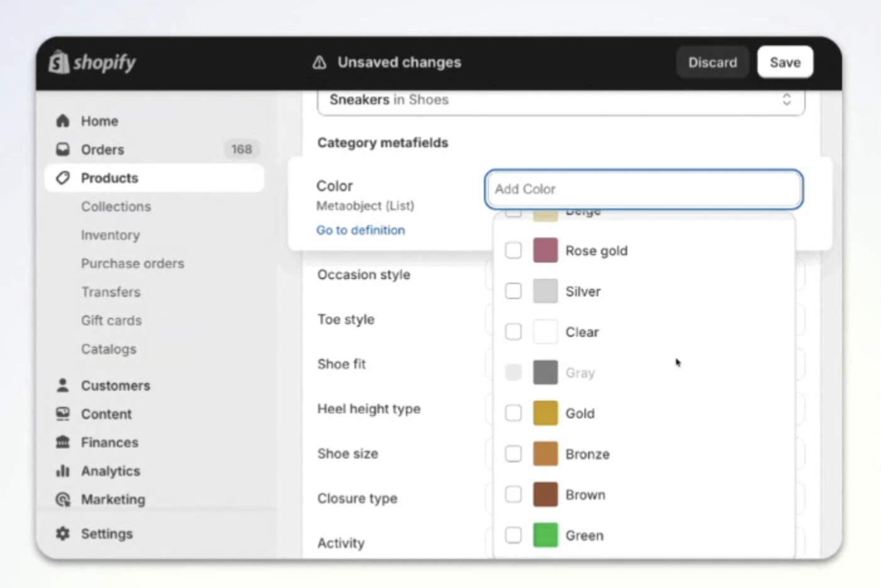The image size is (881, 588).
Task: Click the Settings gear icon
Action: [63, 533]
